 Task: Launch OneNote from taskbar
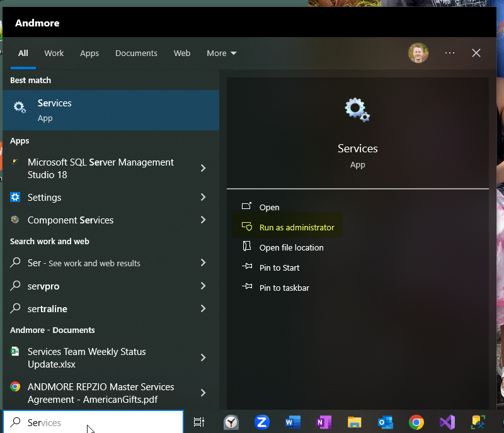(324, 422)
